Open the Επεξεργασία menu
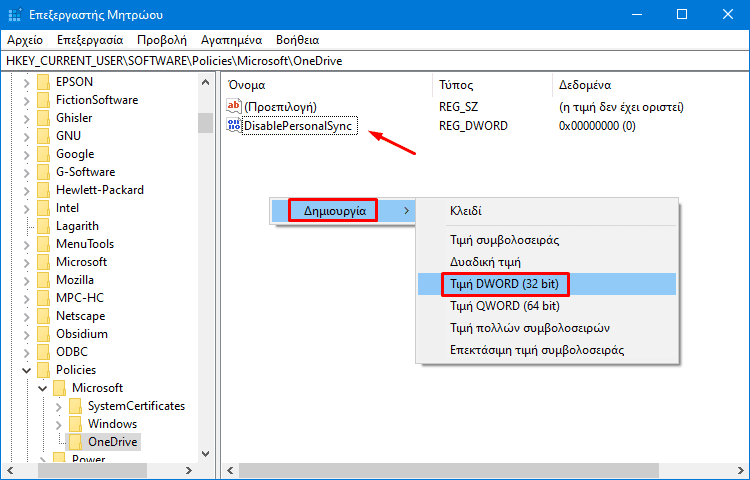The height and width of the screenshot is (480, 750). (x=90, y=40)
